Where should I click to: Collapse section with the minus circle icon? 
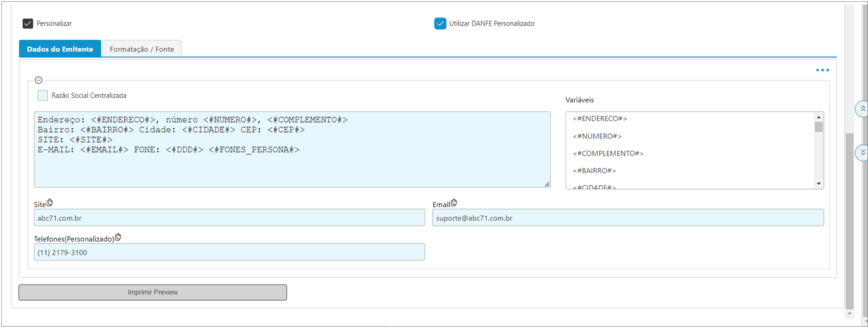click(x=38, y=80)
